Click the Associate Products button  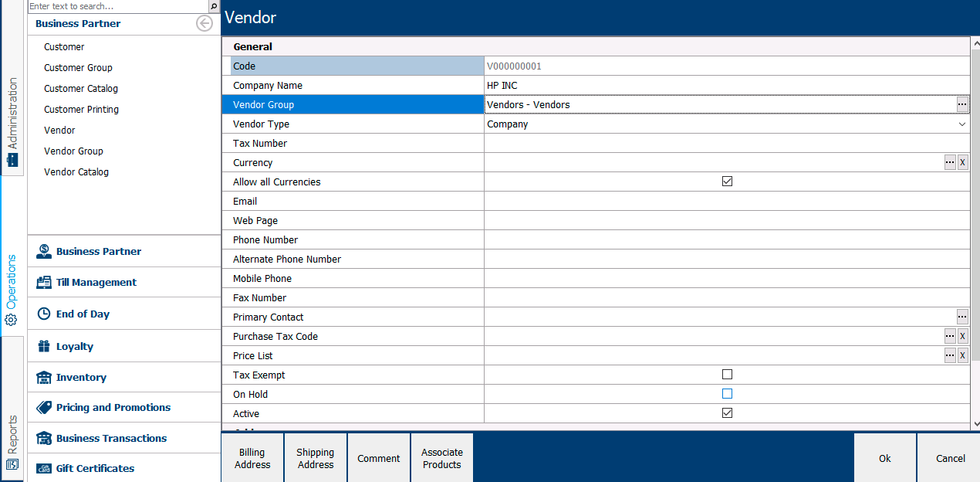coord(442,458)
